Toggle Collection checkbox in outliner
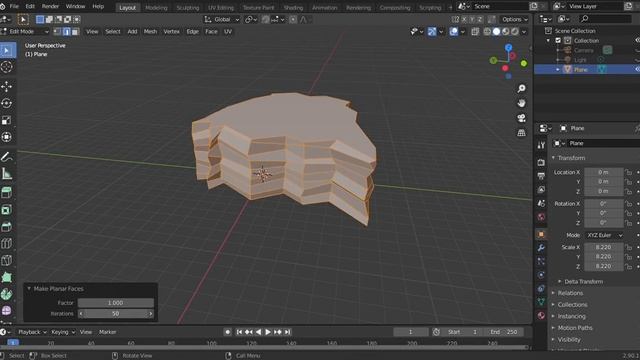Viewport: 640px width, 360px height. point(558,40)
